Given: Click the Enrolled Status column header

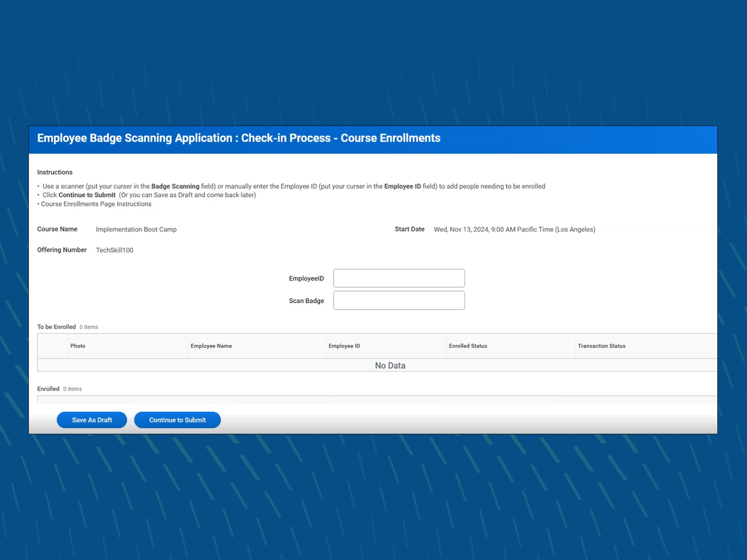Looking at the screenshot, I should 468,345.
